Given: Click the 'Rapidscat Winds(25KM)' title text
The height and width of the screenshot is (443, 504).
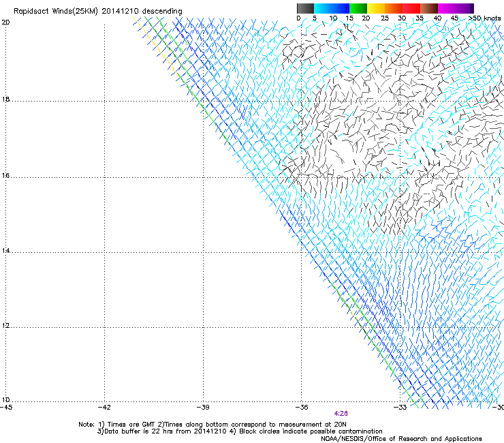Looking at the screenshot, I should point(56,12).
